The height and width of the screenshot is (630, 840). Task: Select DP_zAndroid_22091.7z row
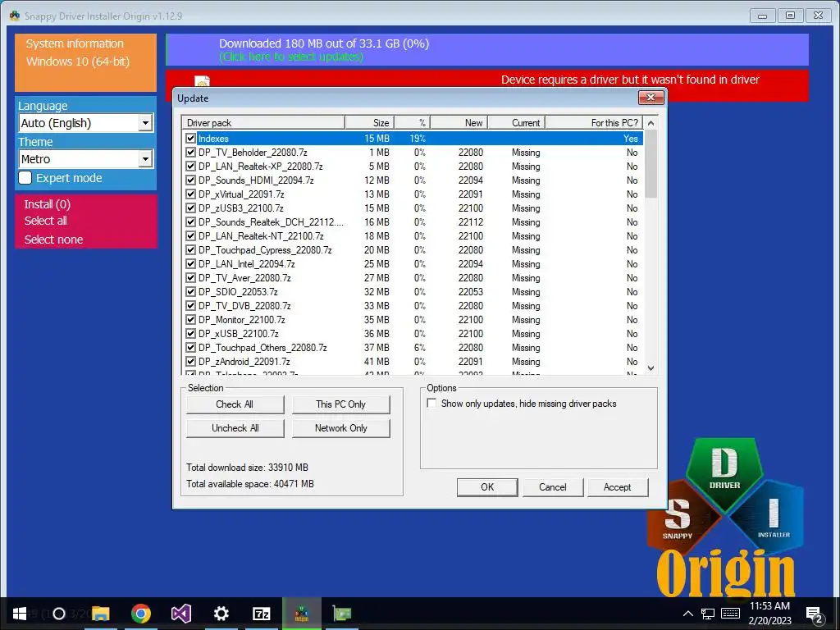coord(413,361)
